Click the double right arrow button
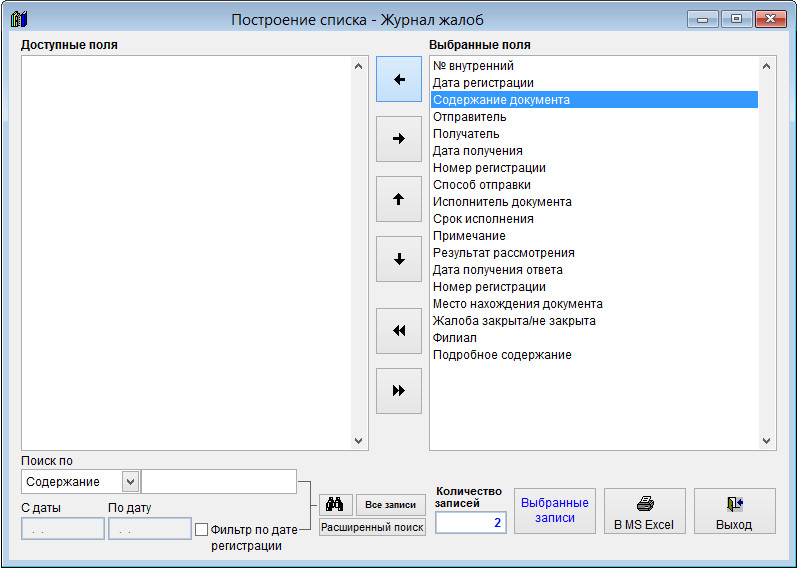 [x=398, y=391]
